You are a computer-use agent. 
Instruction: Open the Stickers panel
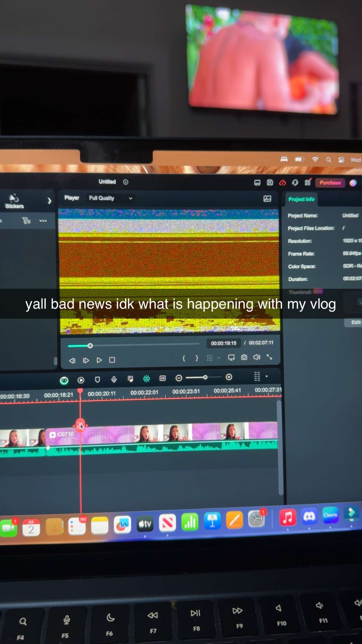(x=14, y=201)
